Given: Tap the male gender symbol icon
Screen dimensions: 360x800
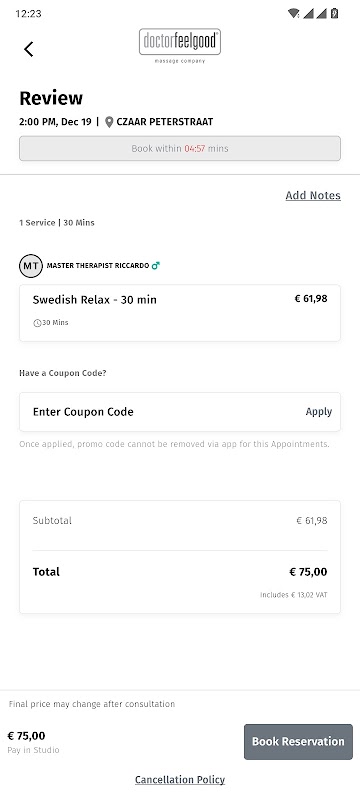Looking at the screenshot, I should 156,265.
